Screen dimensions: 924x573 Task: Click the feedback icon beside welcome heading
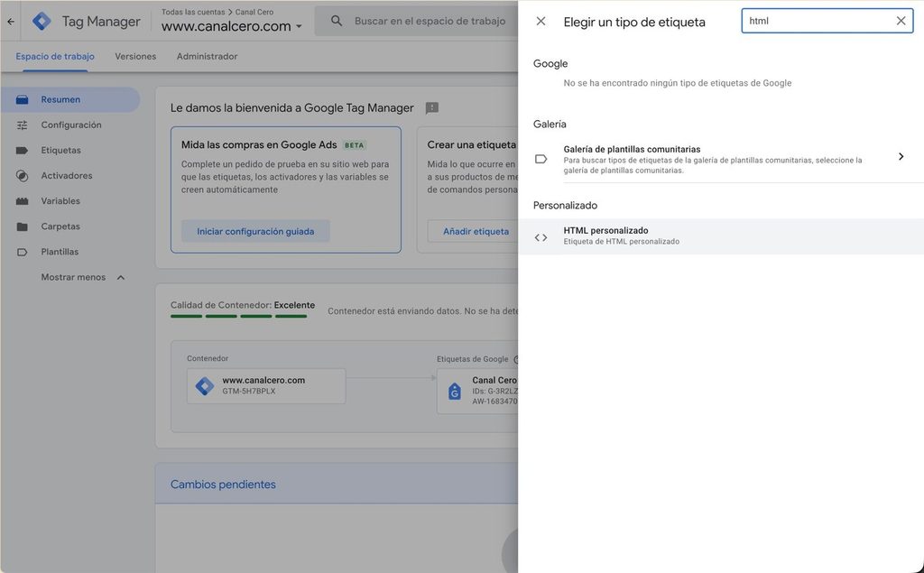(x=432, y=108)
